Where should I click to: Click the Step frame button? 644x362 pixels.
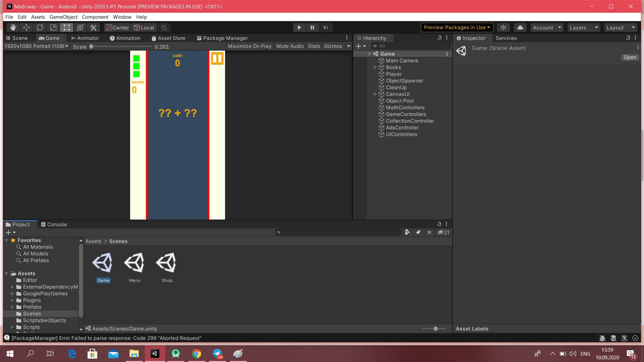click(x=325, y=27)
